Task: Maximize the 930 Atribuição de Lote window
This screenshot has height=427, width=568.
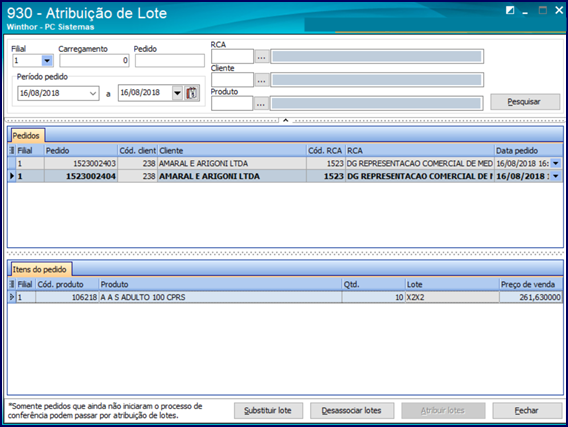Action: click(543, 10)
